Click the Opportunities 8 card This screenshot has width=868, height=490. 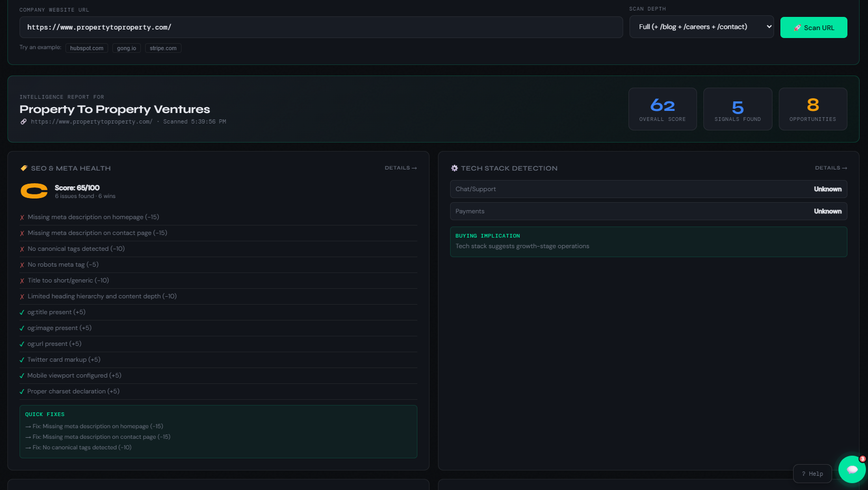point(813,109)
